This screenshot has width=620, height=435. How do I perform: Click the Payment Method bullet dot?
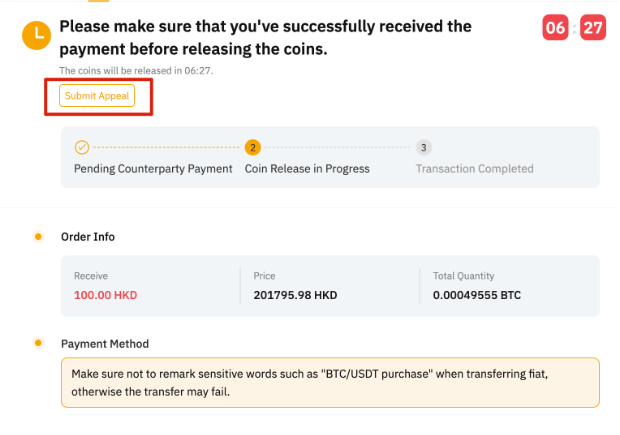point(38,343)
